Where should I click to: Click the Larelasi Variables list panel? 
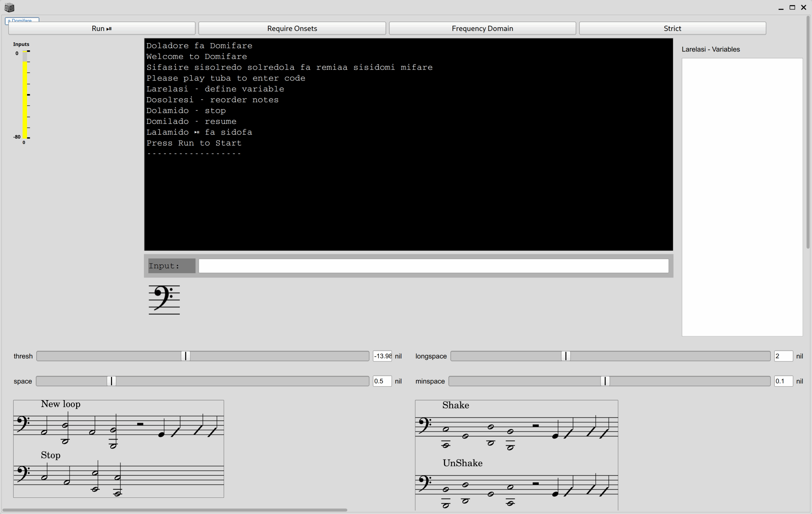point(742,197)
